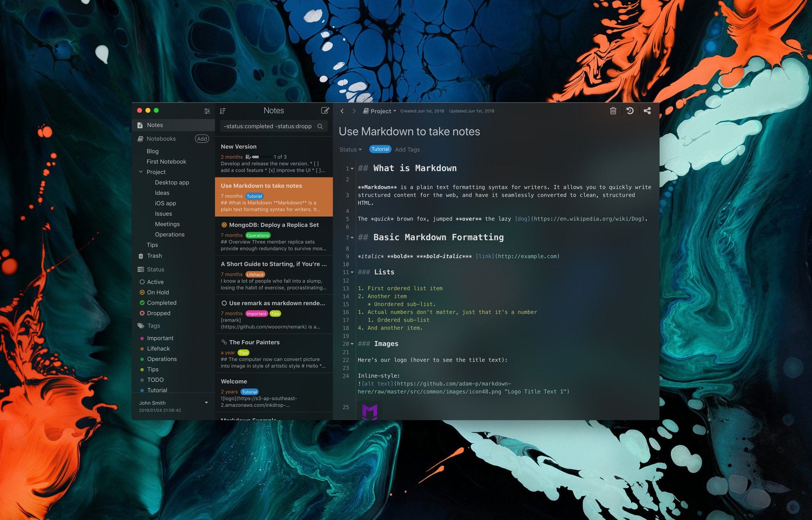Click the sort order icon above notes list

pyautogui.click(x=223, y=111)
